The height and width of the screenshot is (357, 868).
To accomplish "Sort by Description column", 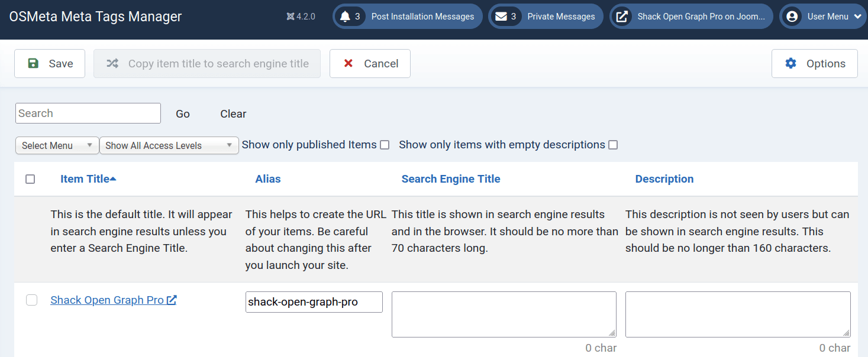I will coord(664,178).
